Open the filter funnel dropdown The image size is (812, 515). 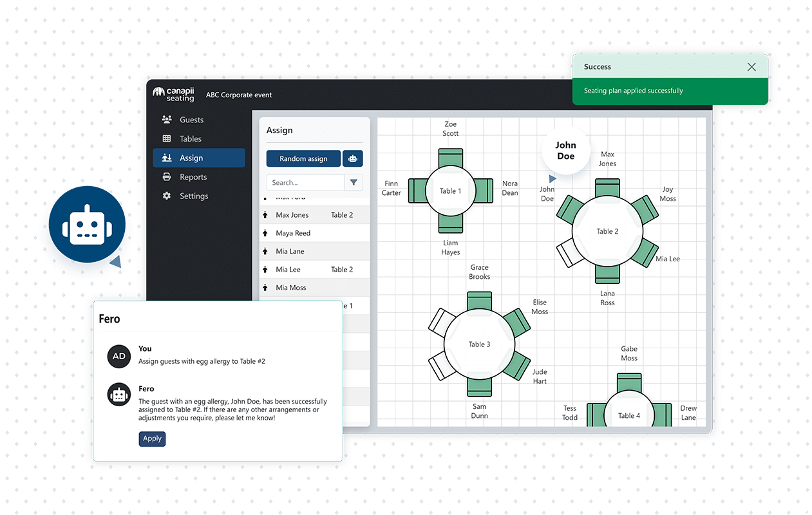click(x=354, y=182)
